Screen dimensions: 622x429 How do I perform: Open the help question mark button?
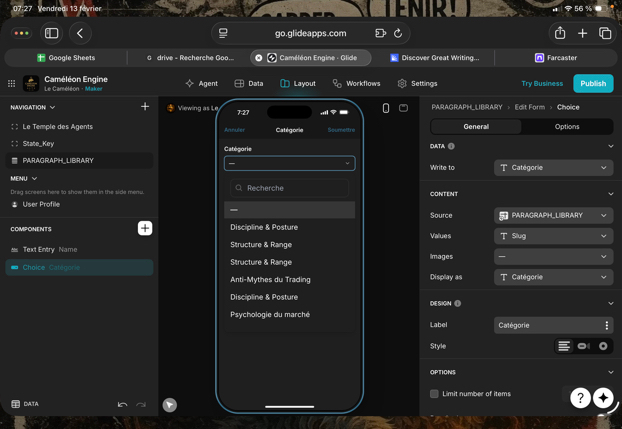(580, 398)
